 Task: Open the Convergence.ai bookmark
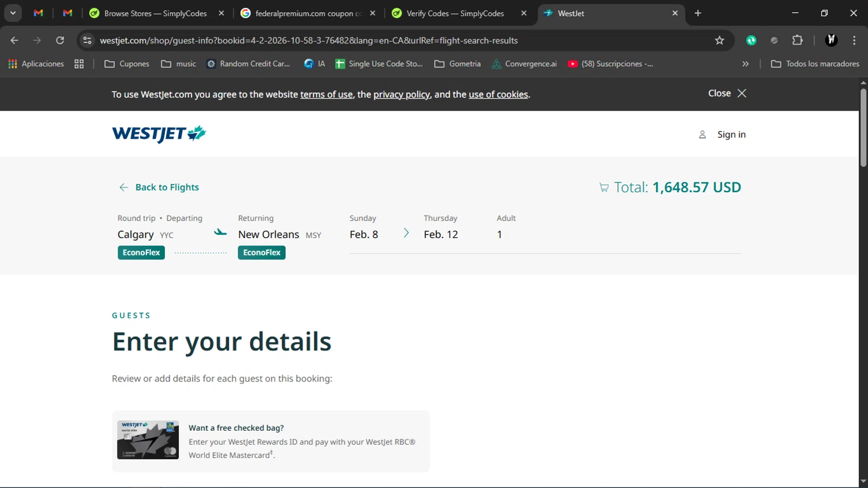(524, 64)
